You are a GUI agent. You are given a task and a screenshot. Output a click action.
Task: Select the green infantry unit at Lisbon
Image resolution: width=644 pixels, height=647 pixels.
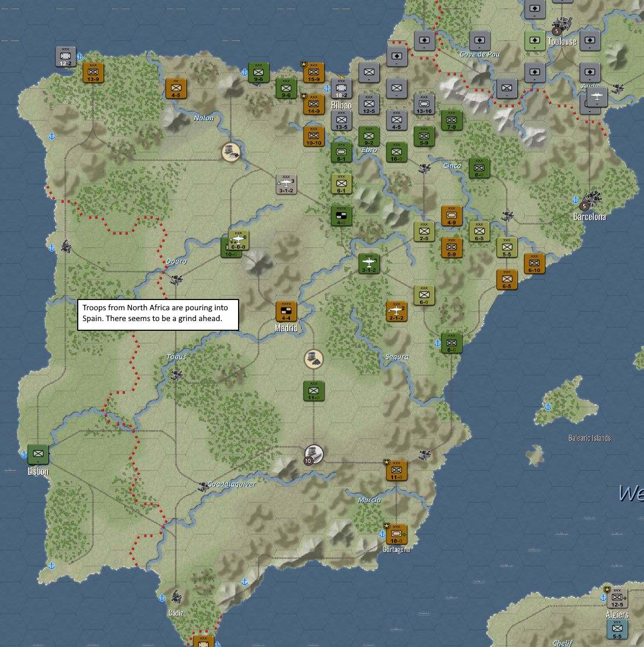click(x=38, y=455)
